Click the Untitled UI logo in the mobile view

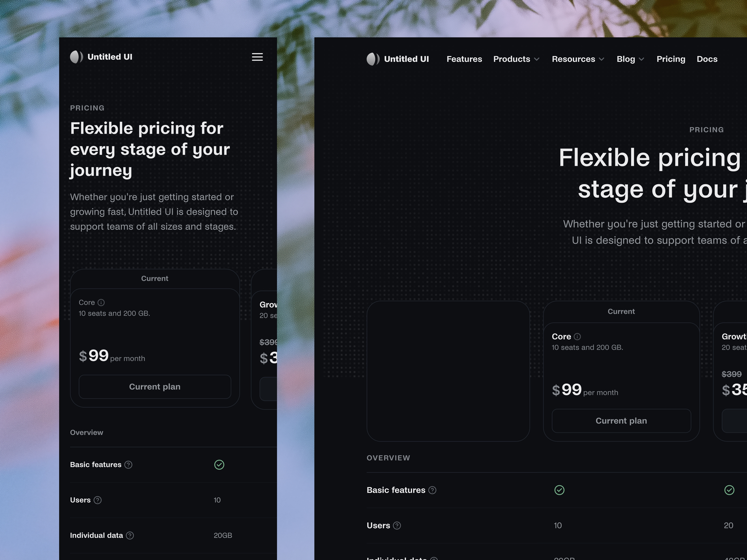(x=101, y=57)
